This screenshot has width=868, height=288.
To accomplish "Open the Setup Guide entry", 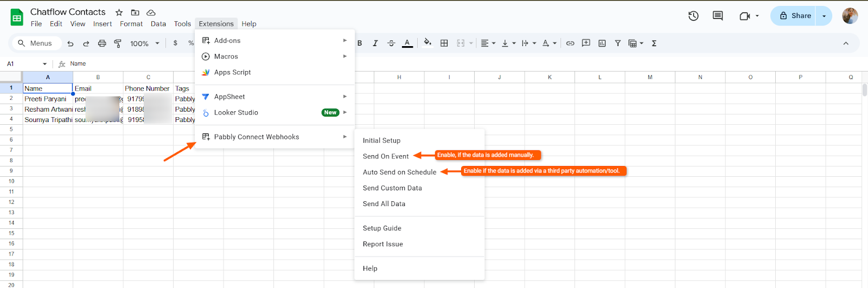I will pyautogui.click(x=419, y=228).
